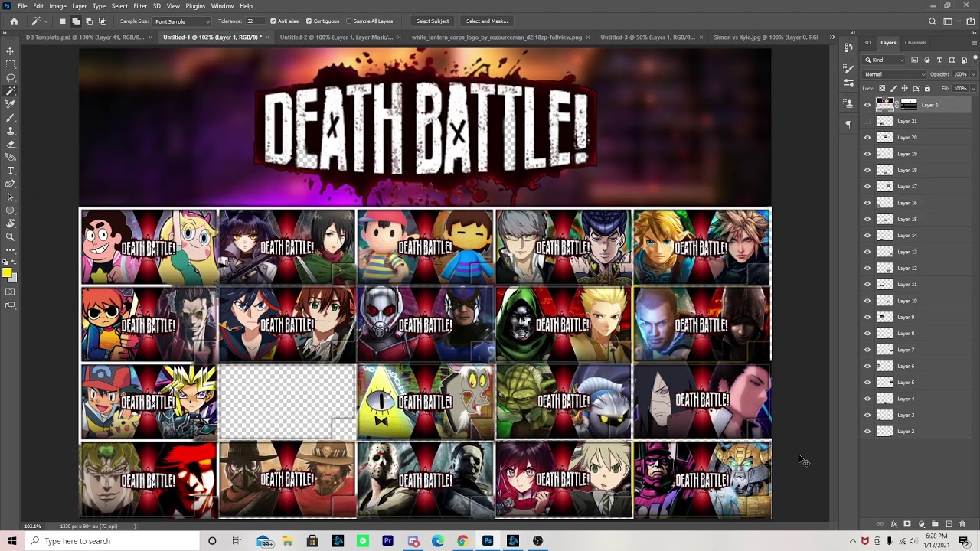Switch to DB Template.psd document tab

click(x=84, y=37)
